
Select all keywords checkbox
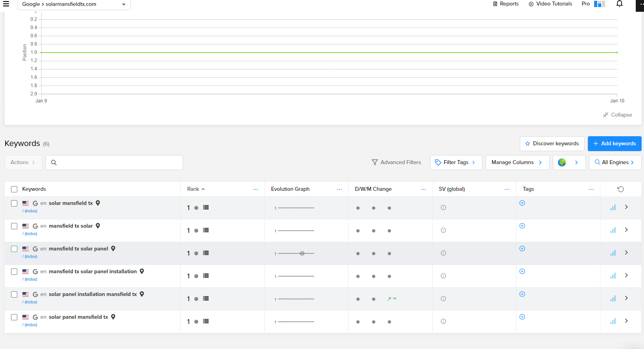coord(14,189)
